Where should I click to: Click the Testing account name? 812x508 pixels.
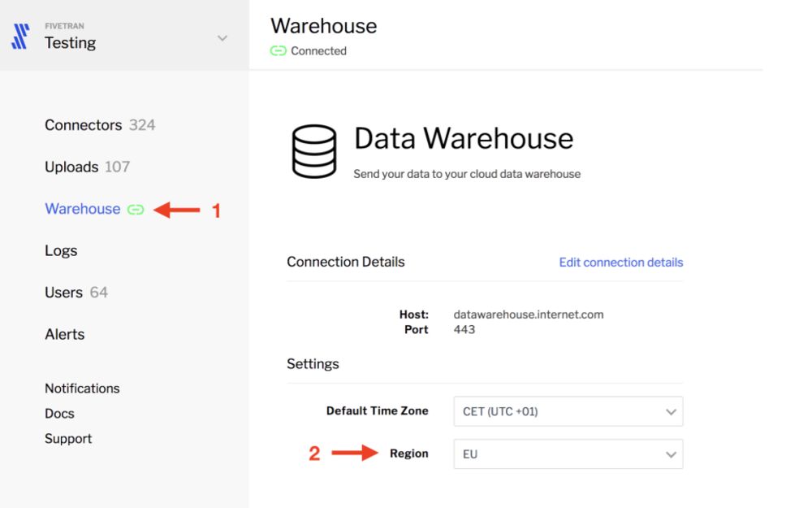(x=71, y=42)
